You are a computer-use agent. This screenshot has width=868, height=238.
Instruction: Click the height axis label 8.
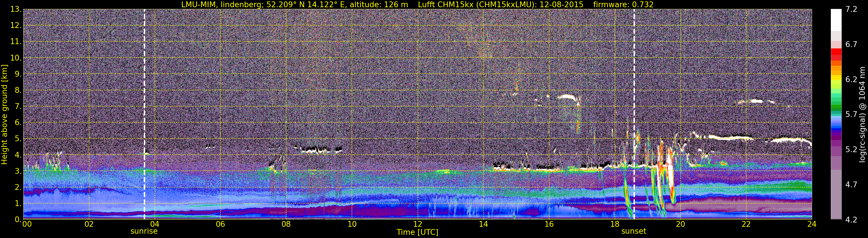pyautogui.click(x=18, y=90)
